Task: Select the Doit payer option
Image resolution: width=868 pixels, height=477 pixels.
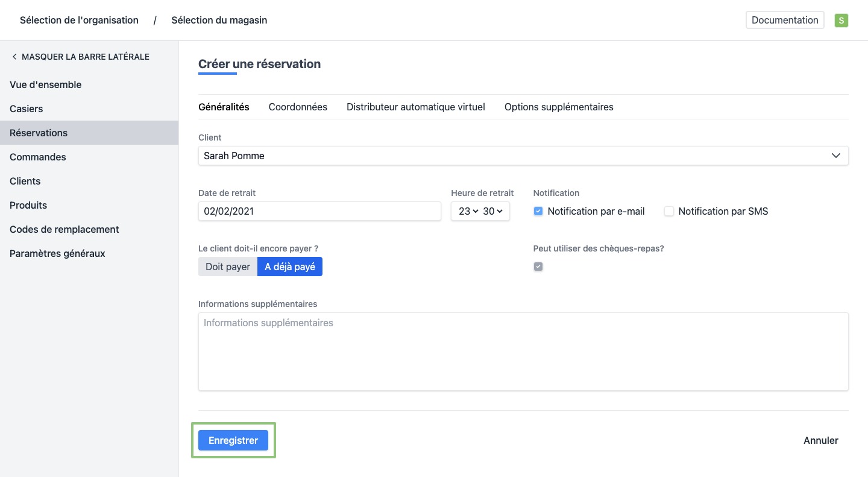Action: click(x=228, y=267)
